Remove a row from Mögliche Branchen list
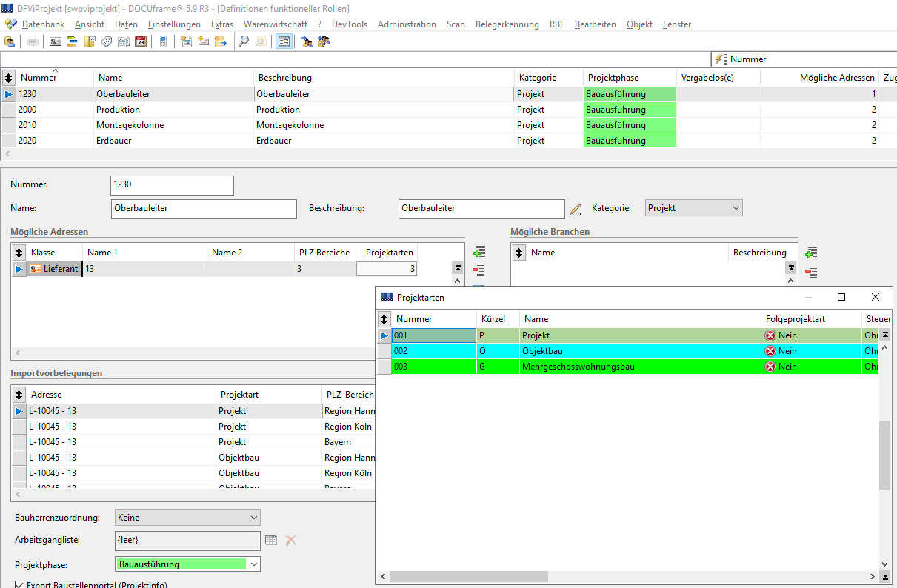 pos(811,272)
